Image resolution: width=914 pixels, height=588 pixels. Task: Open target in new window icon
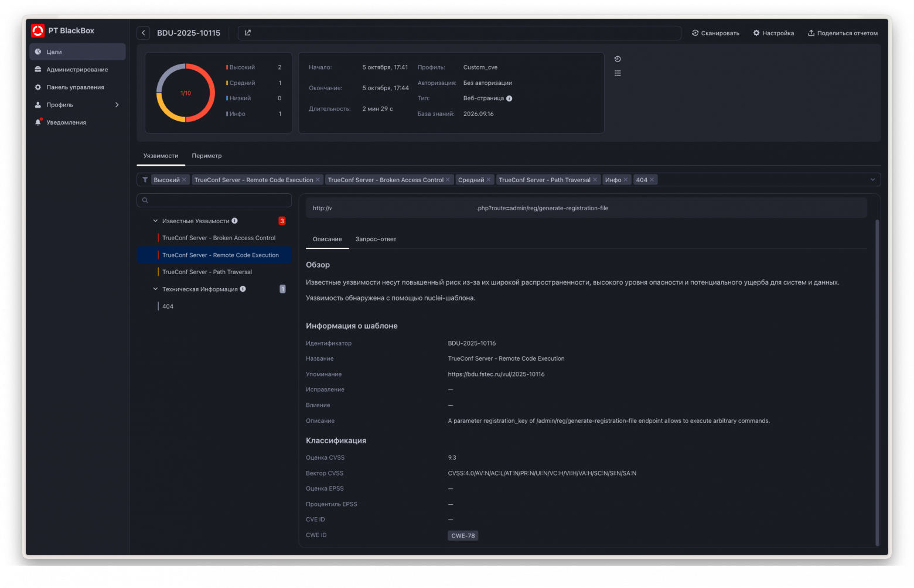[247, 33]
